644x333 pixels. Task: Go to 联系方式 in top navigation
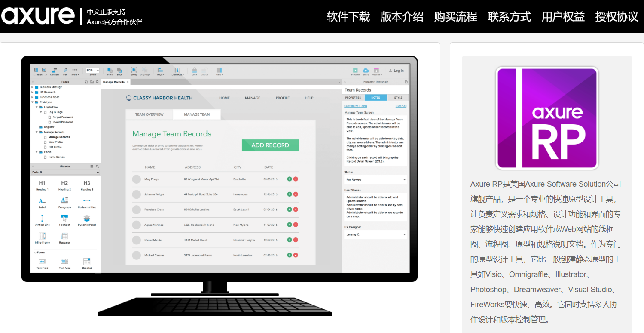[x=510, y=16]
